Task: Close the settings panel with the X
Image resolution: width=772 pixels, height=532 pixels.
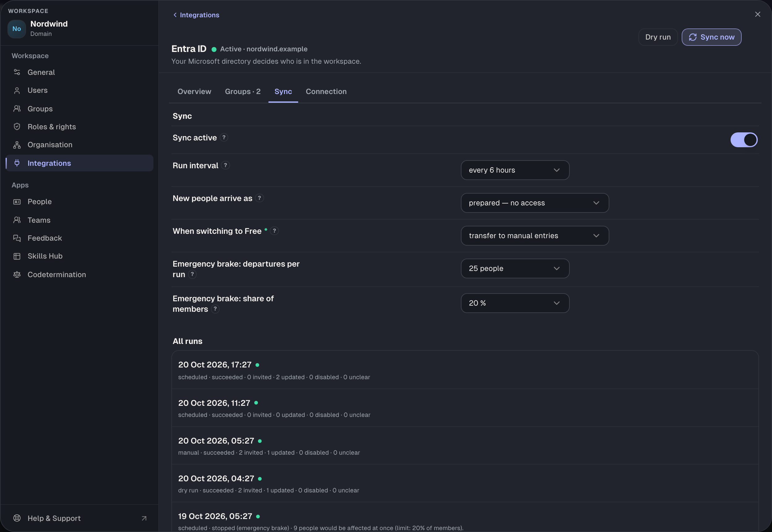Action: 757,14
